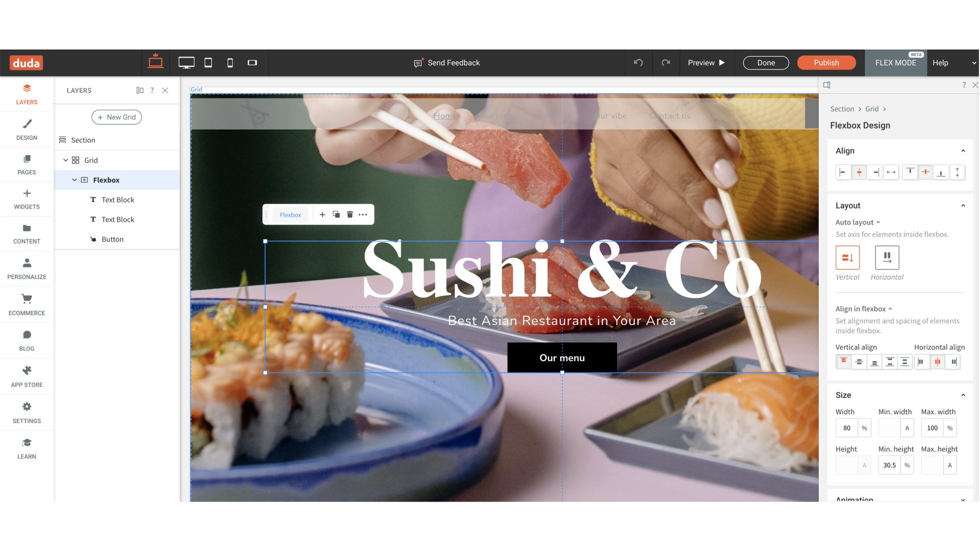Collapse the Grid layer tree item
Image resolution: width=980 pixels, height=551 pixels.
(x=65, y=160)
